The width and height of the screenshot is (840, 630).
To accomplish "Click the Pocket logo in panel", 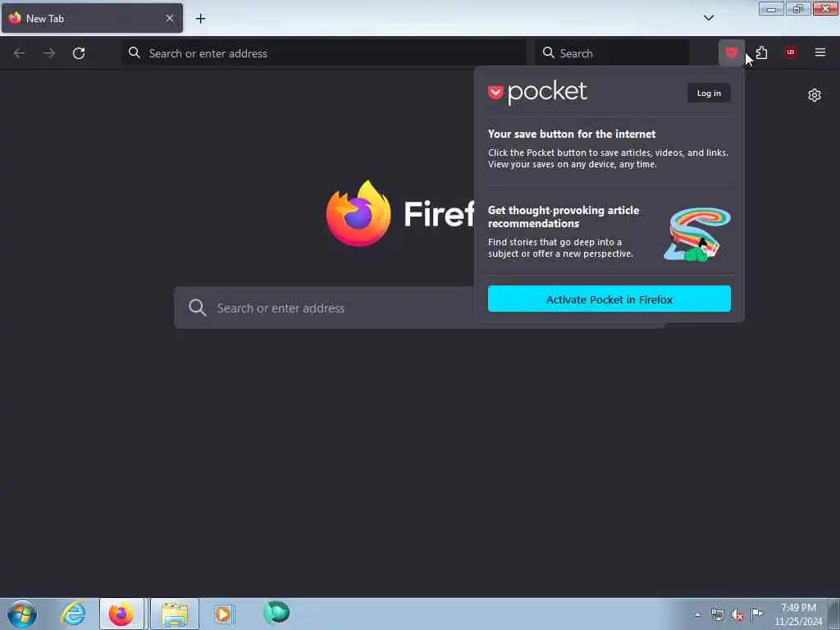I will point(537,92).
